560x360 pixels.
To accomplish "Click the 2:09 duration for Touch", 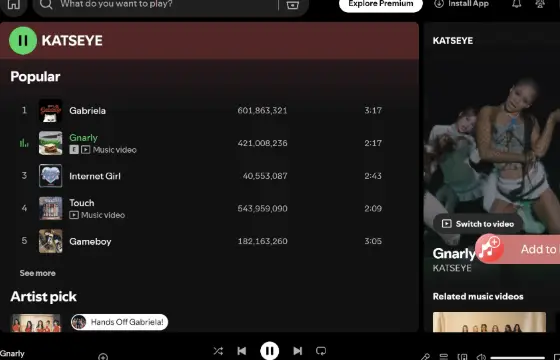I will (373, 209).
